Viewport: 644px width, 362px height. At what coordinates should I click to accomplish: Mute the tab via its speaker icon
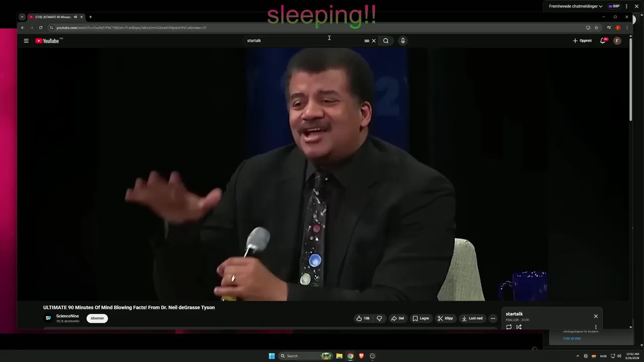point(75,17)
